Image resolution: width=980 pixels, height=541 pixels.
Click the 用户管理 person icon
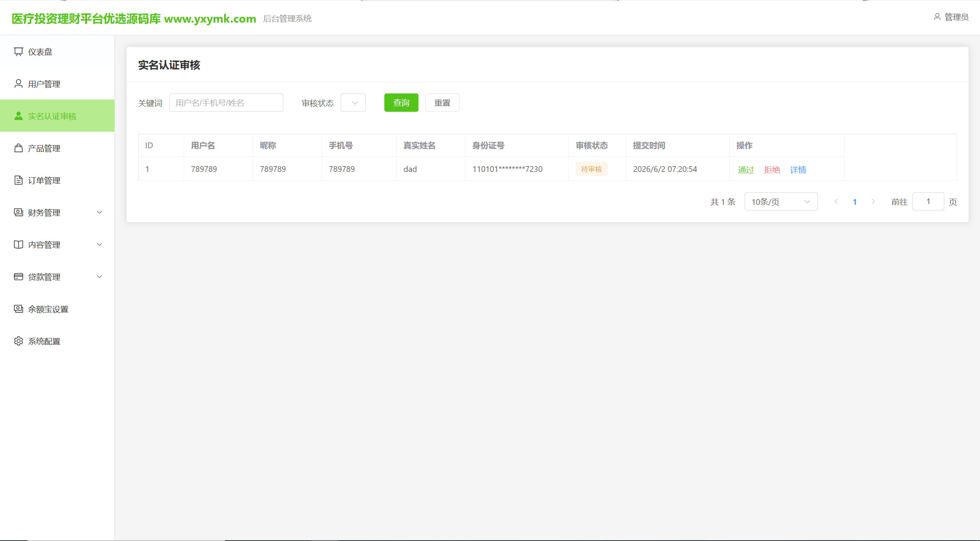[x=18, y=84]
